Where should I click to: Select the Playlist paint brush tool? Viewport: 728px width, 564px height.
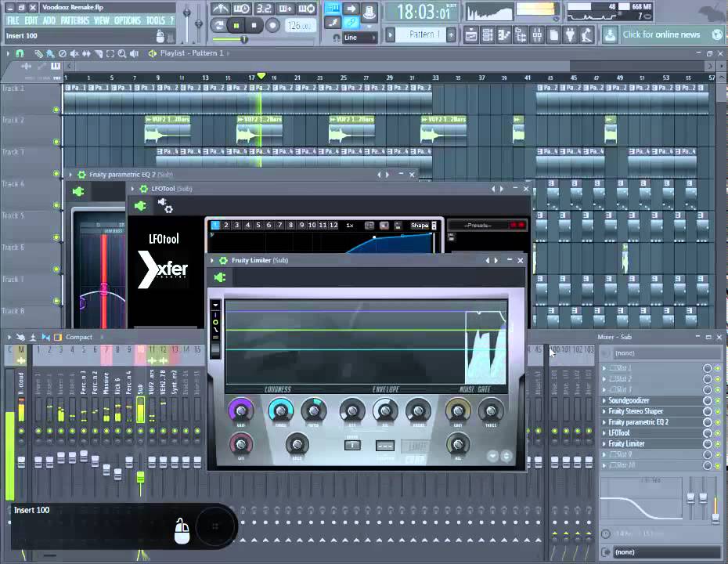pyautogui.click(x=49, y=54)
